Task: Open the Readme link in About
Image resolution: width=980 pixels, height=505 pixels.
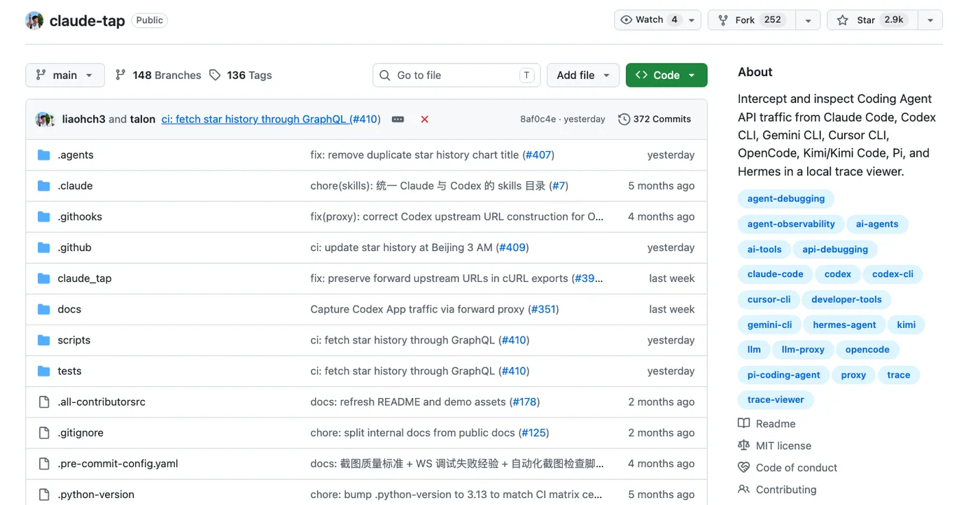Action: point(776,423)
